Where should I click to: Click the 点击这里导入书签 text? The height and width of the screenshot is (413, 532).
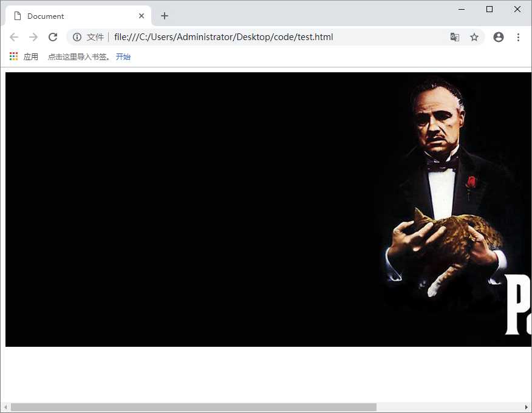coord(77,56)
